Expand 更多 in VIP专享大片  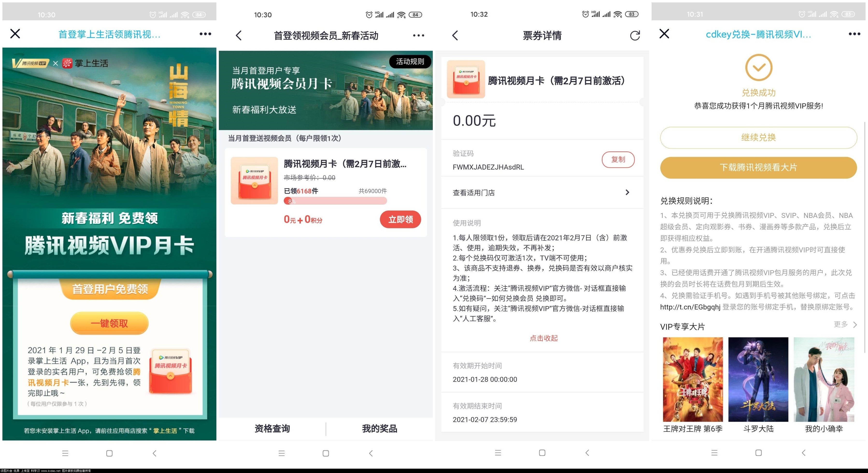845,324
